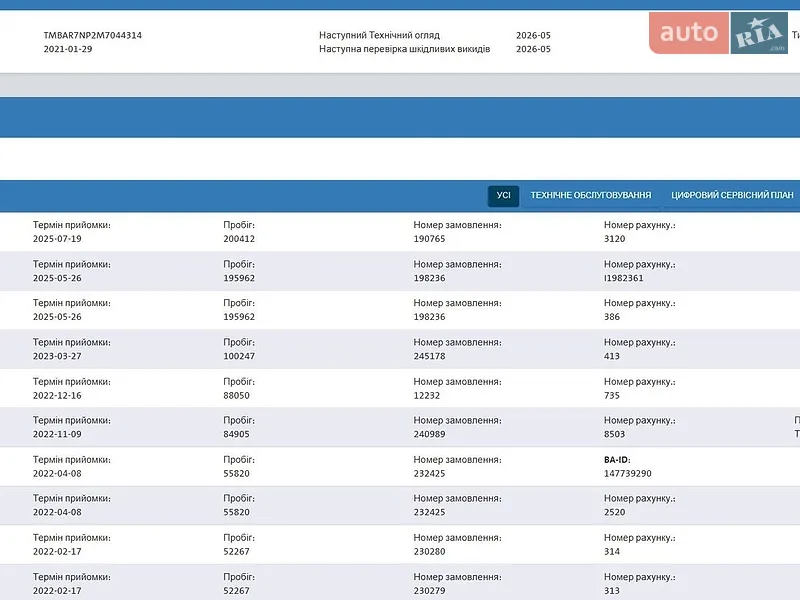Open the ТЕХНІЧНЕ ОБСЛУГОВУВАННЯ tab
The image size is (800, 600).
591,195
